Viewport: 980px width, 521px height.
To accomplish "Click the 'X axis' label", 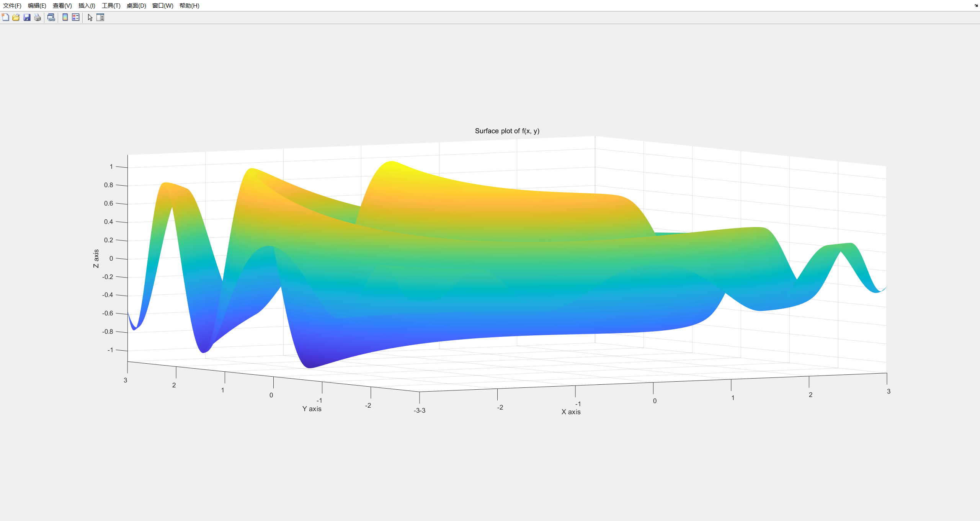I will [571, 412].
